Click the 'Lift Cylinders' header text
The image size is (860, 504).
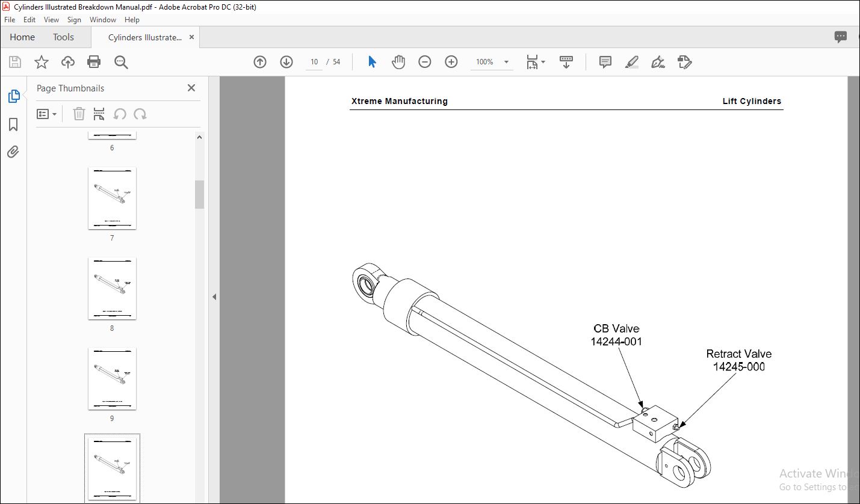(x=752, y=101)
